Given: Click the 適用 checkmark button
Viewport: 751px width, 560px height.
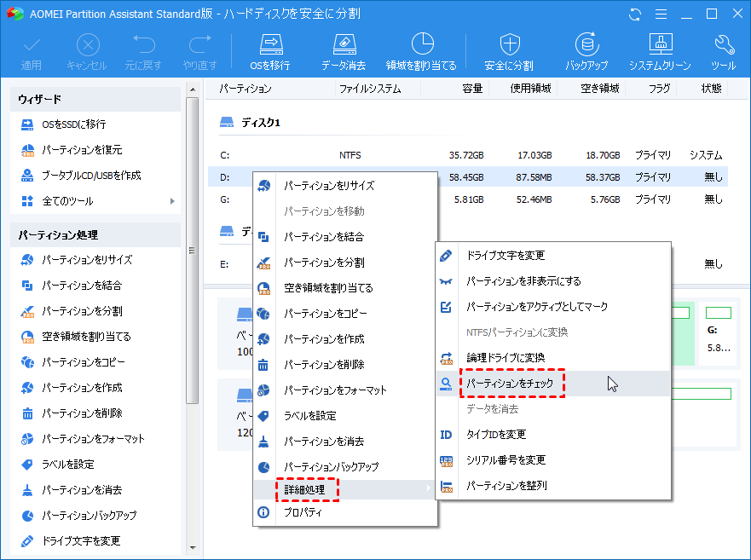Looking at the screenshot, I should click(x=32, y=52).
